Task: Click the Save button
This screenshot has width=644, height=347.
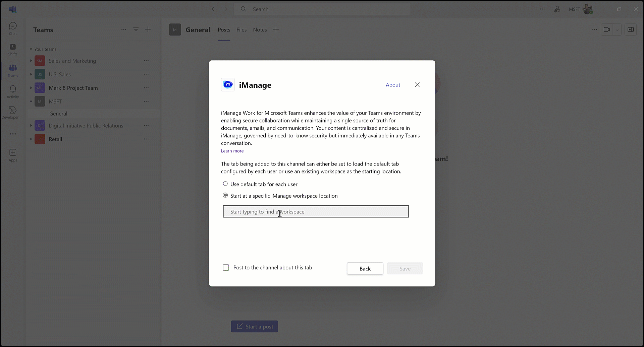Action: tap(405, 268)
